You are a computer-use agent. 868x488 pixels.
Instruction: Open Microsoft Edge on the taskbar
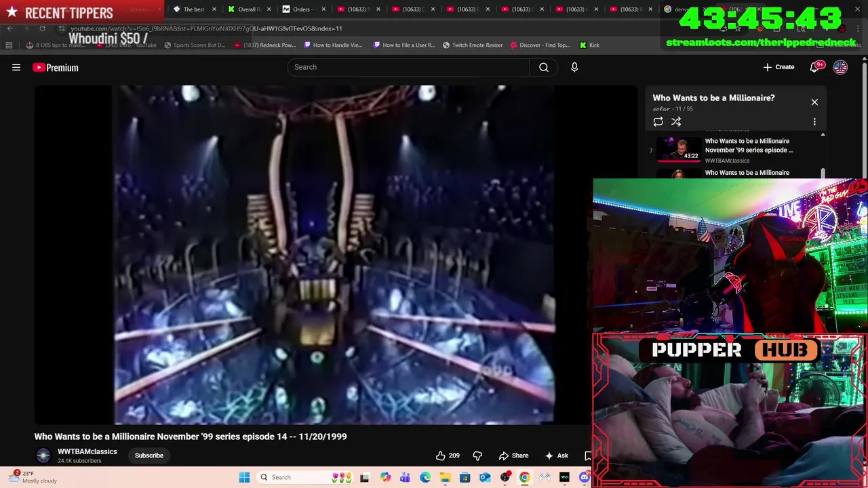point(425,478)
